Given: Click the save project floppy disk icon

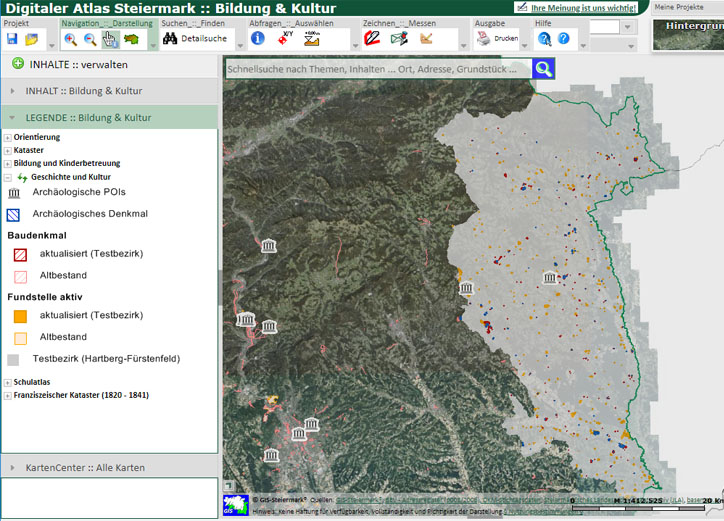Looking at the screenshot, I should click(12, 39).
